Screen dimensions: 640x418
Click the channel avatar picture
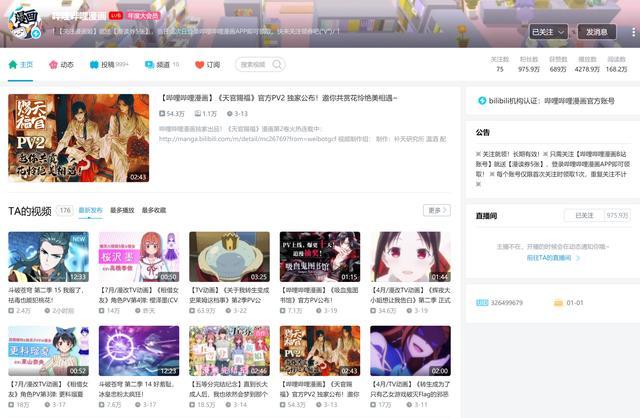[24, 22]
